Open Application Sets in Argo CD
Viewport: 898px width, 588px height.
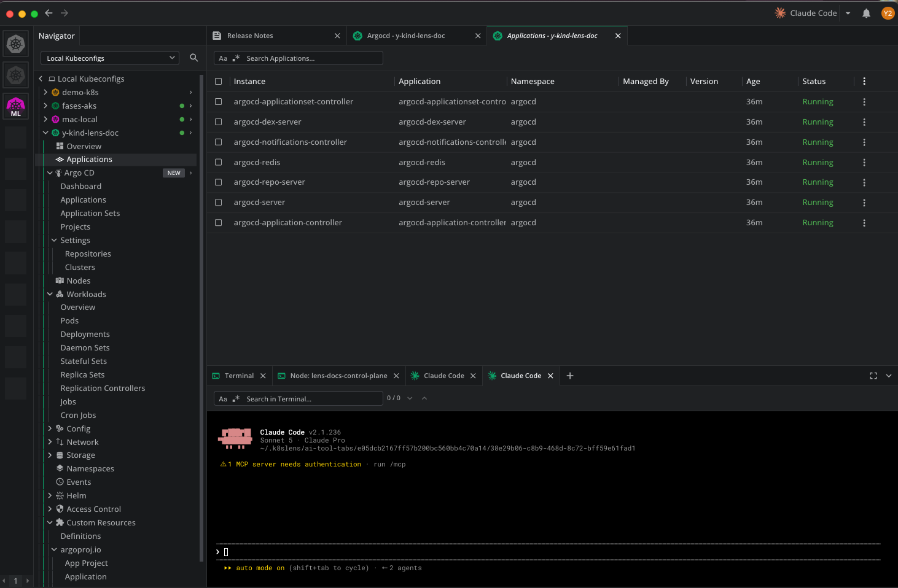click(90, 214)
